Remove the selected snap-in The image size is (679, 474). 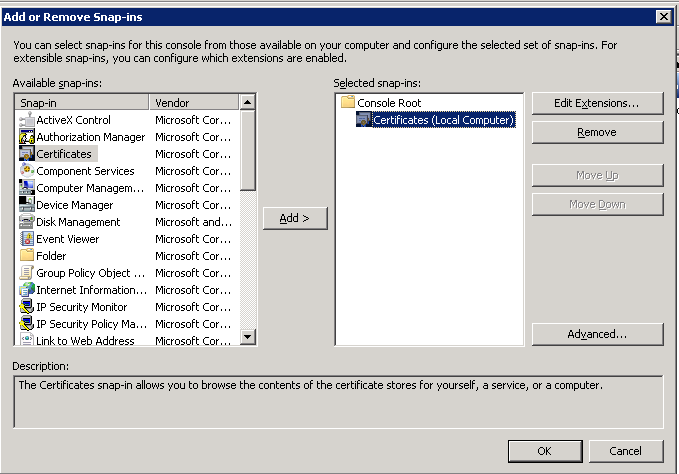click(x=597, y=132)
